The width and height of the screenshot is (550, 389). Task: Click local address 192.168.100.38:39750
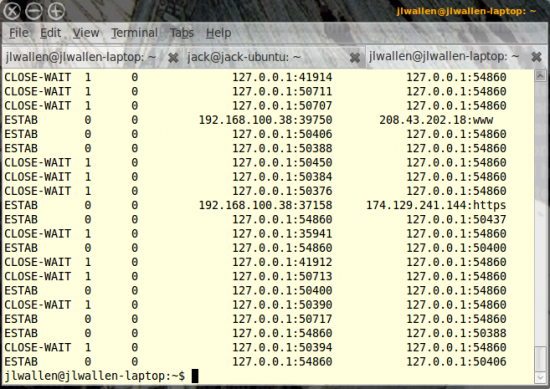coord(266,120)
